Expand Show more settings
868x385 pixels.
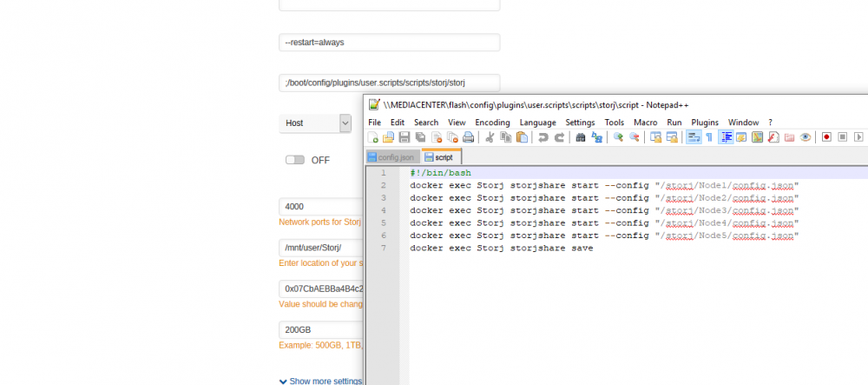coord(321,382)
